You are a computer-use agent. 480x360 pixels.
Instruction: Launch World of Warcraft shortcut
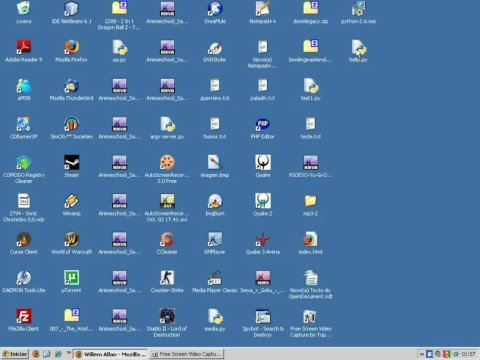coord(71,243)
